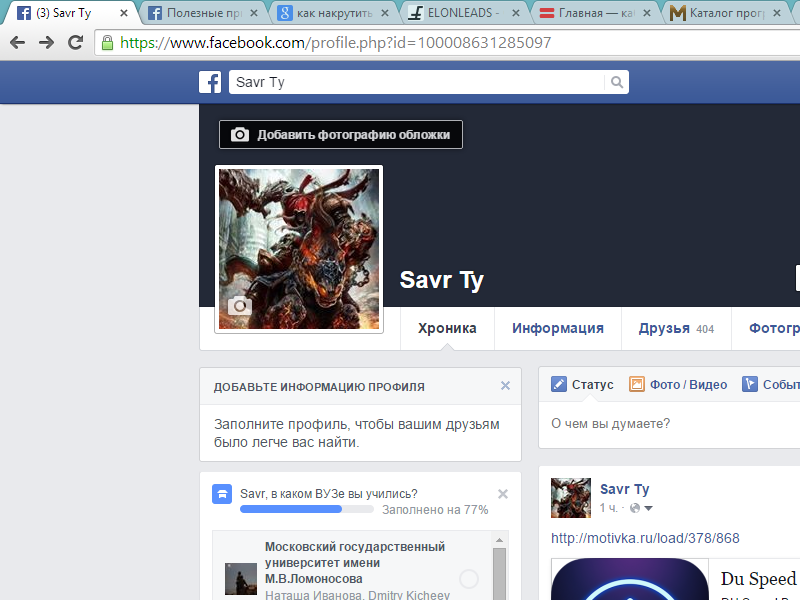Click the Status pencil icon
This screenshot has width=800, height=600.
click(559, 384)
